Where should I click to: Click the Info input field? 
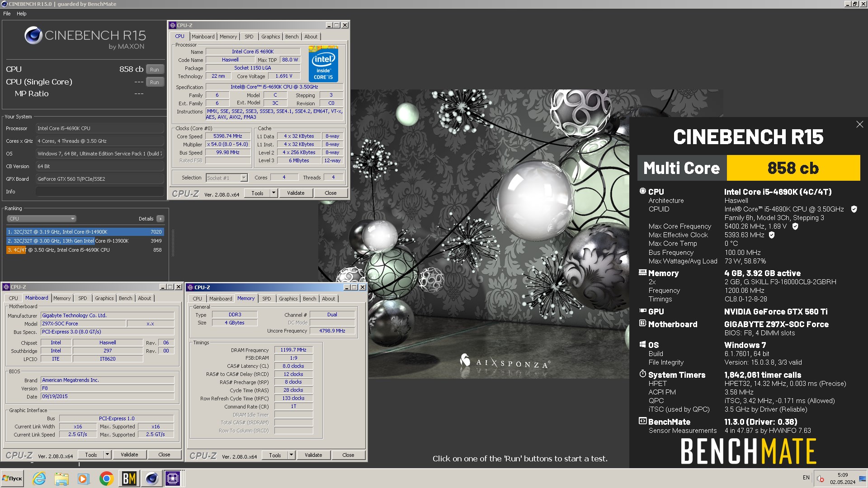tap(99, 192)
